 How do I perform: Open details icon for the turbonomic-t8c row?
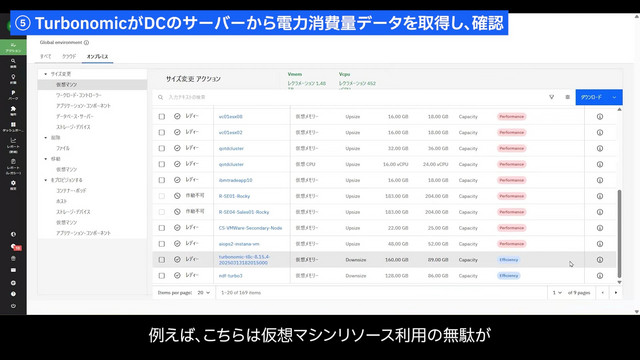click(600, 260)
